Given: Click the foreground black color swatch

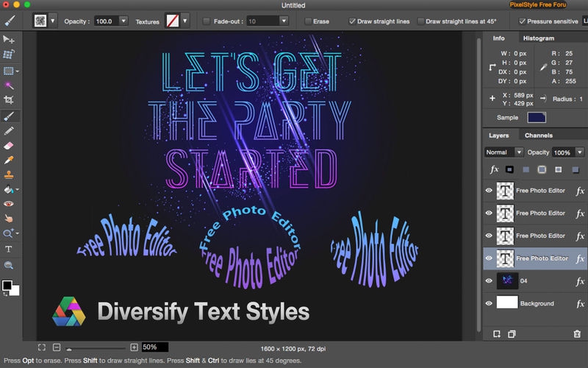Looking at the screenshot, I should (7, 285).
